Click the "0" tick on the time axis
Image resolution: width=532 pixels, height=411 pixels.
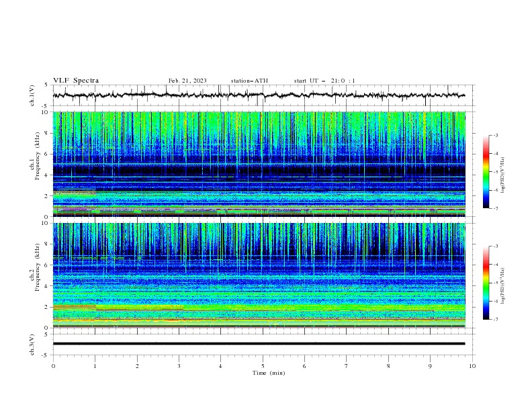(53, 366)
